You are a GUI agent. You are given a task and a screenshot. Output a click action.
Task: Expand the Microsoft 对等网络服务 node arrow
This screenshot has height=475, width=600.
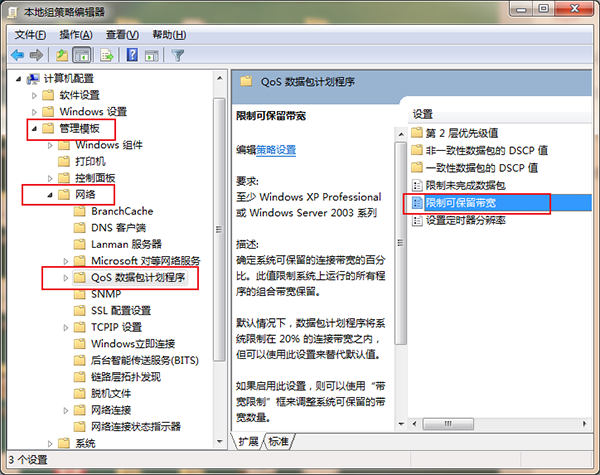click(x=66, y=261)
